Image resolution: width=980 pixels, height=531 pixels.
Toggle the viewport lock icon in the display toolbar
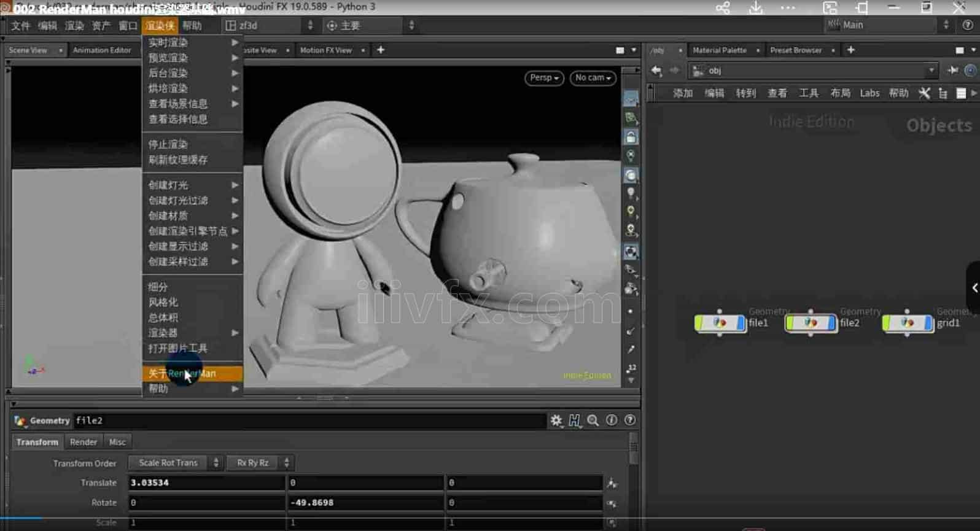click(631, 137)
